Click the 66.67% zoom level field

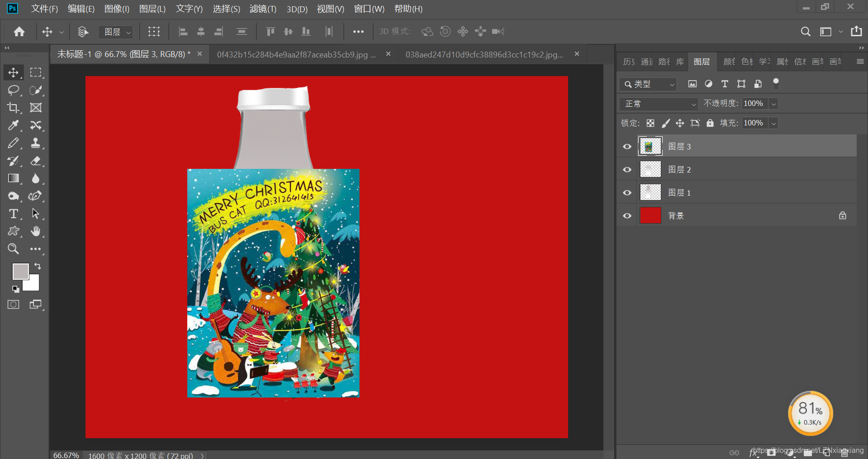tap(66, 455)
